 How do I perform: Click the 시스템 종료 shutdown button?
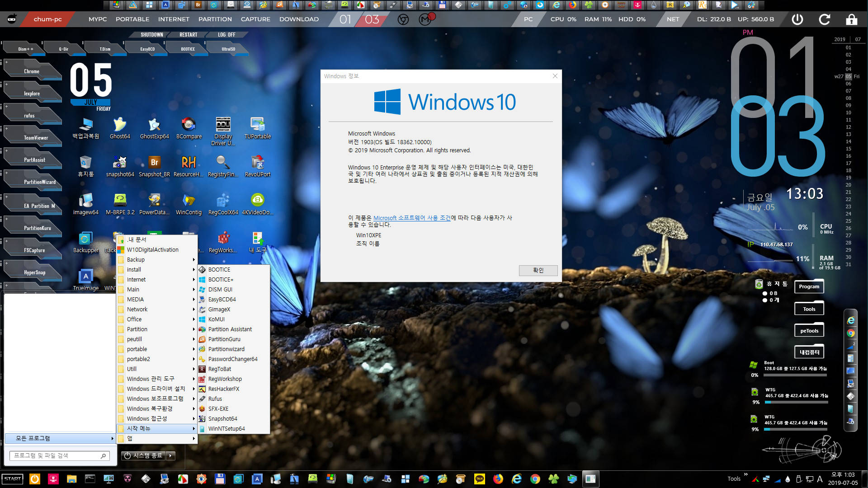pyautogui.click(x=144, y=456)
